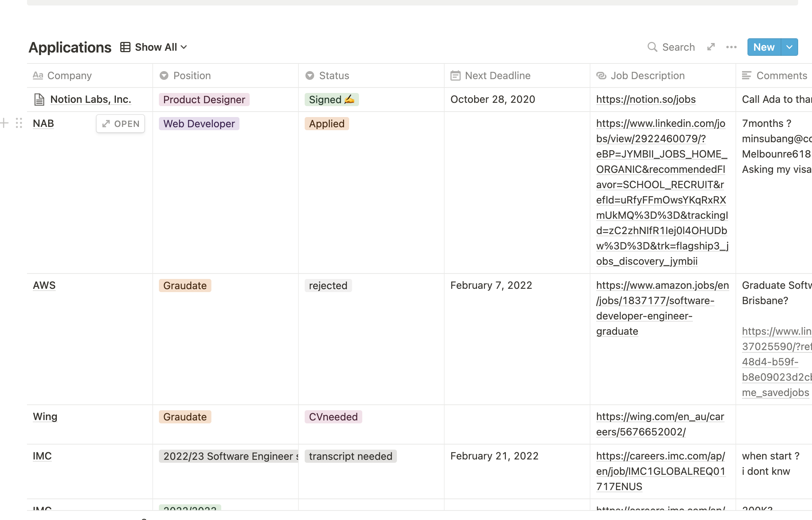The image size is (812, 520).
Task: Click the Graudate tag in AWS row
Action: 185,286
